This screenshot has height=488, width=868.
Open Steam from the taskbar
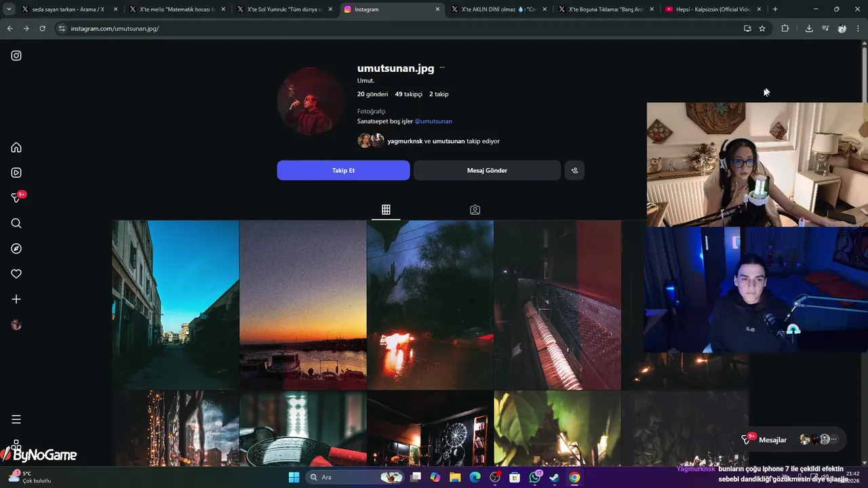click(554, 477)
